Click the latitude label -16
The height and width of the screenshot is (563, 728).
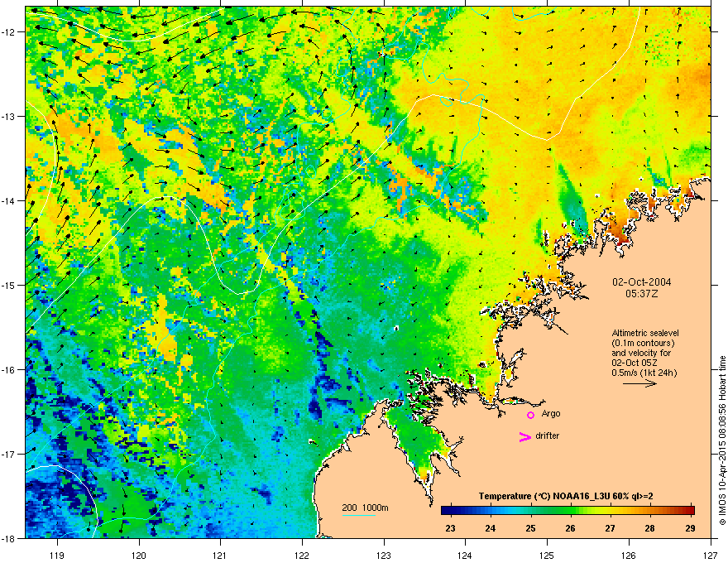click(x=10, y=370)
